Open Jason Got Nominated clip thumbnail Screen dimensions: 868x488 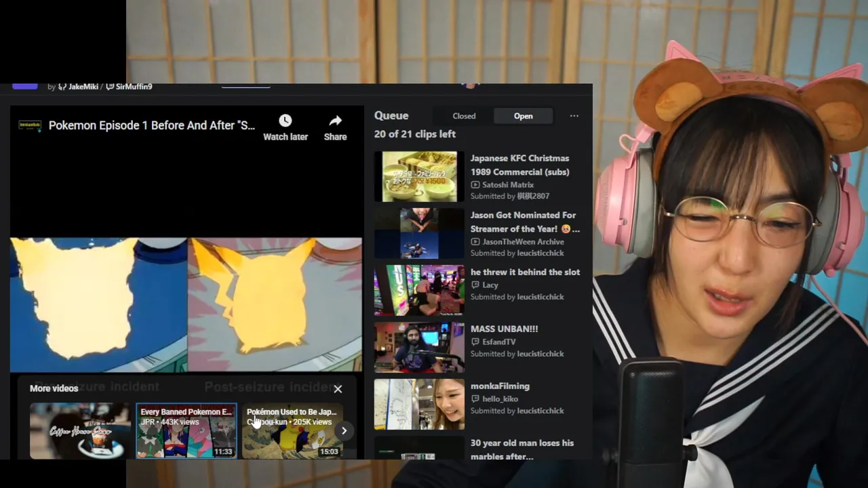tap(419, 234)
